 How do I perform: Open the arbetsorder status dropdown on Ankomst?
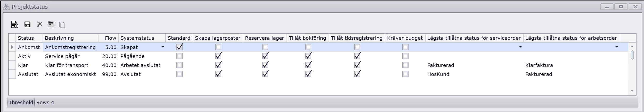(616, 47)
